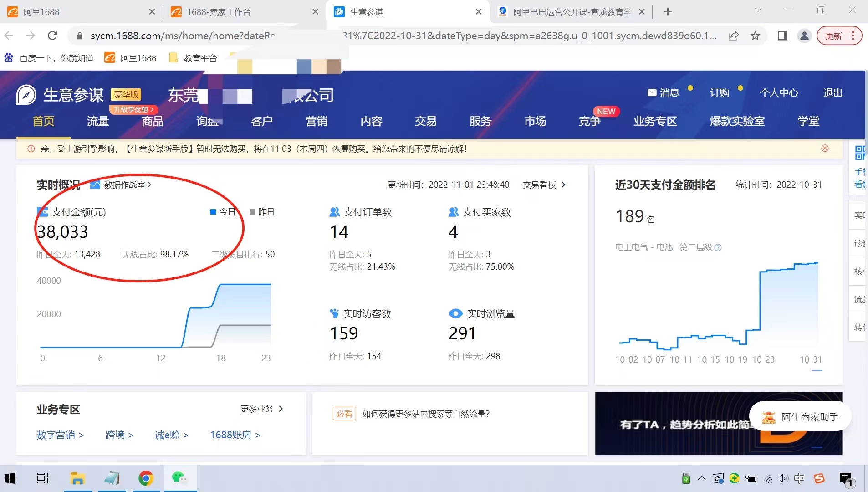
Task: Click the 生意参谋 compass logo icon
Action: 26,95
